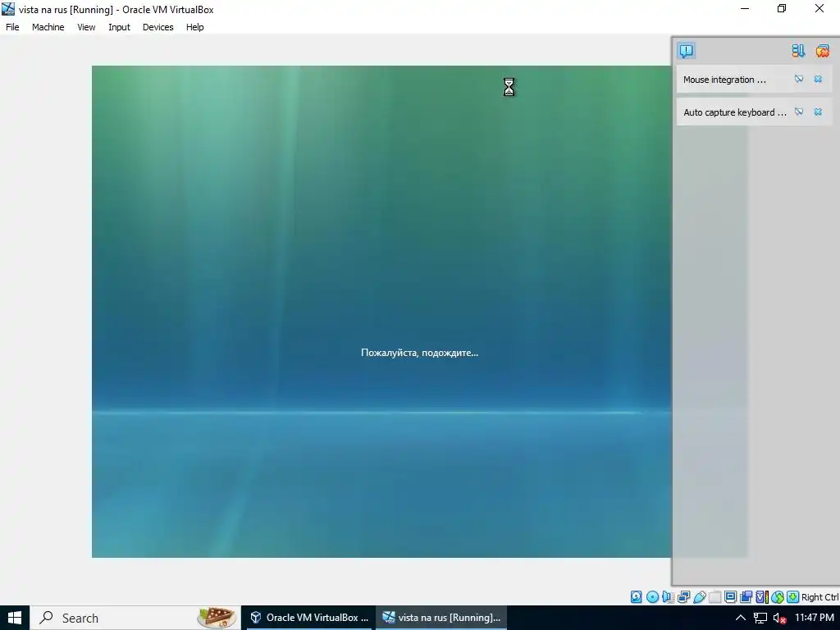The image size is (840, 630).
Task: Toggle the notification center speech-bubble icon
Action: [687, 51]
